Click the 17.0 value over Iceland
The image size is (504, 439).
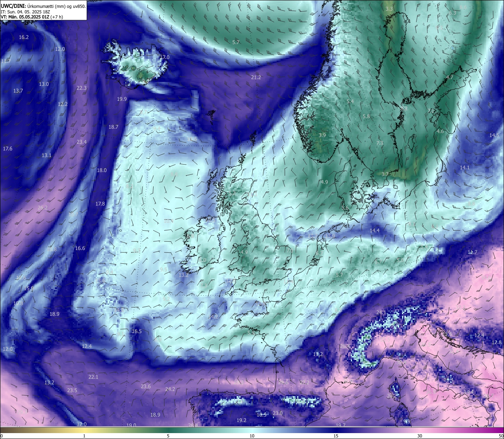click(x=164, y=57)
